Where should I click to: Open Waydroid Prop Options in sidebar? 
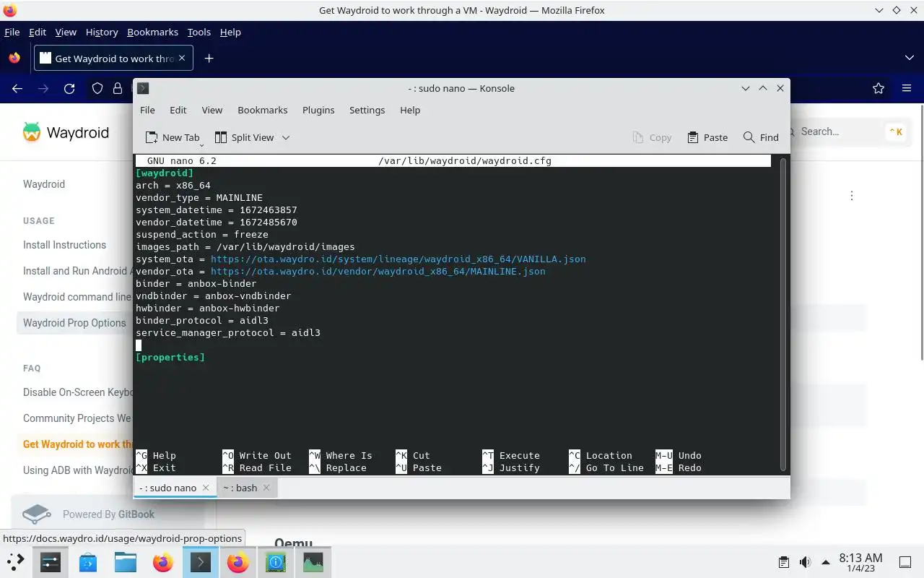tap(74, 323)
